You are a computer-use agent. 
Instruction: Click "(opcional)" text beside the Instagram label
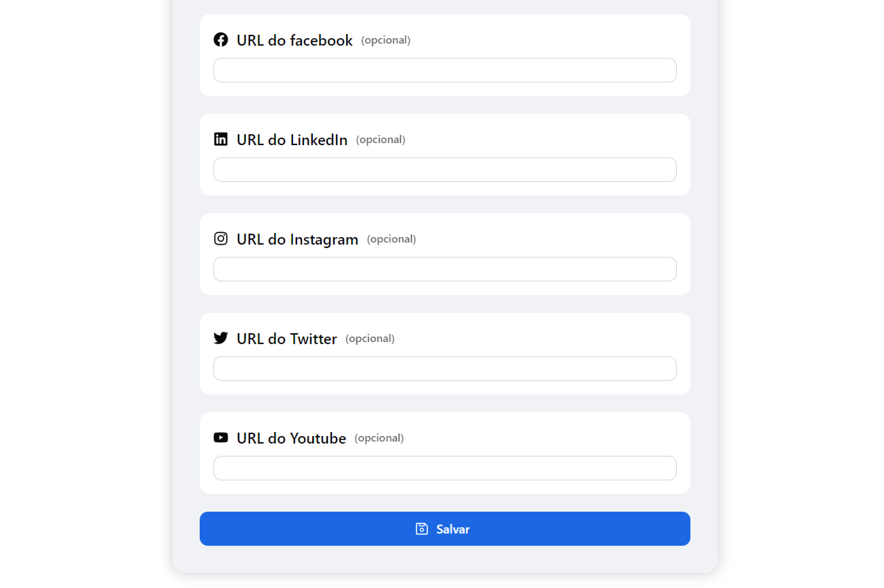391,239
